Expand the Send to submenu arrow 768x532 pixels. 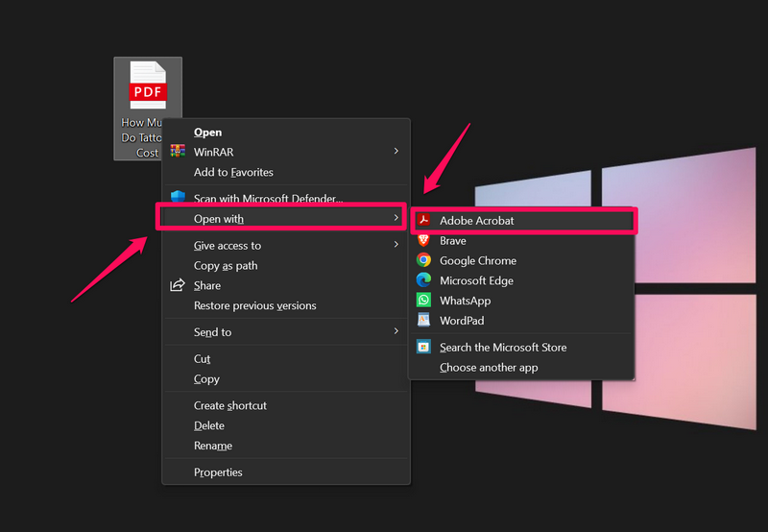tap(396, 331)
